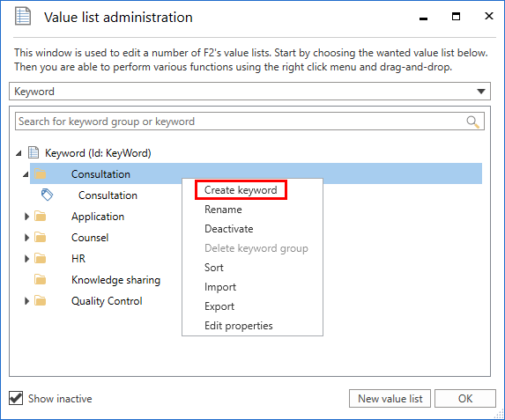Confirm with the OK button
Screen dimensions: 505x420
pyautogui.click(x=465, y=399)
